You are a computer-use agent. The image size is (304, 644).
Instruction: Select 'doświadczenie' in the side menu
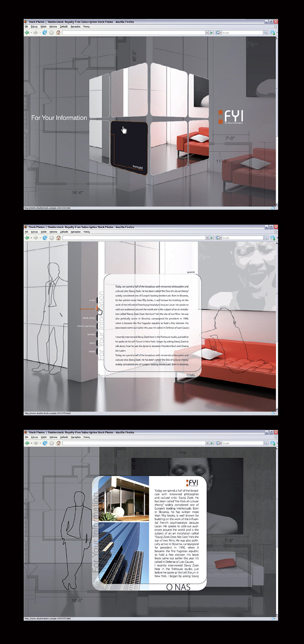(x=87, y=309)
